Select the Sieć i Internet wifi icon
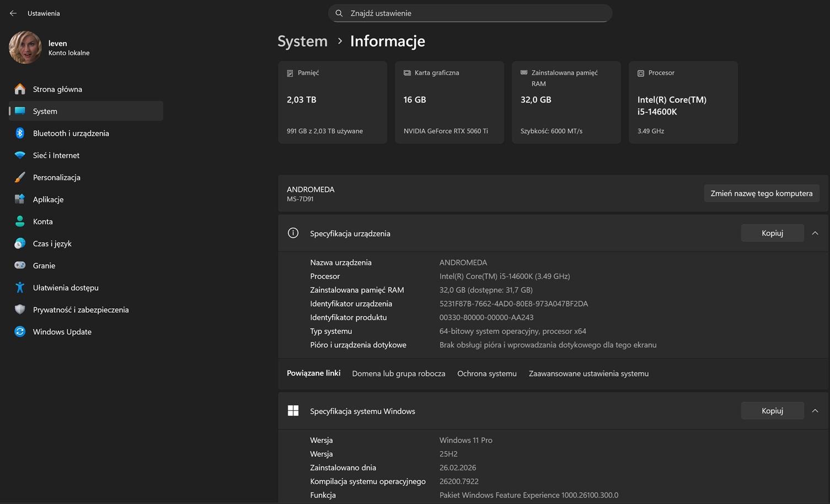Image resolution: width=830 pixels, height=504 pixels. (20, 156)
